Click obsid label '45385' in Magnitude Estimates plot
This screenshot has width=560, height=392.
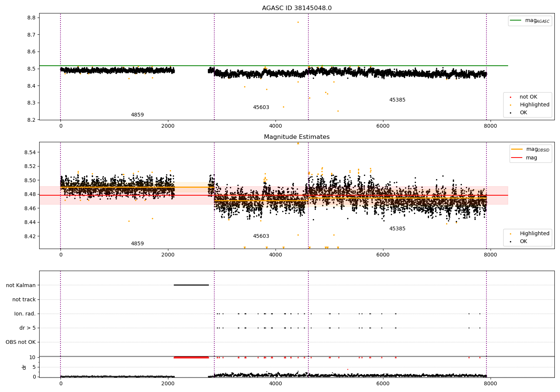coord(397,229)
